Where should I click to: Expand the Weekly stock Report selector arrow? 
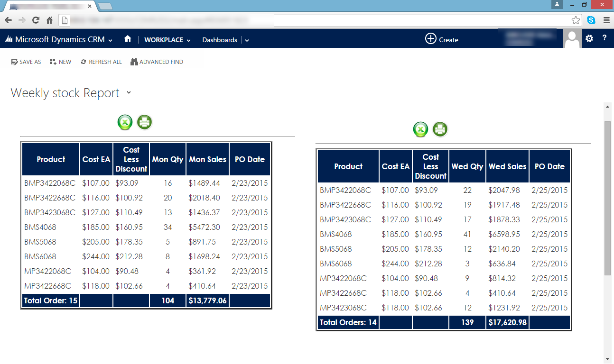click(129, 93)
